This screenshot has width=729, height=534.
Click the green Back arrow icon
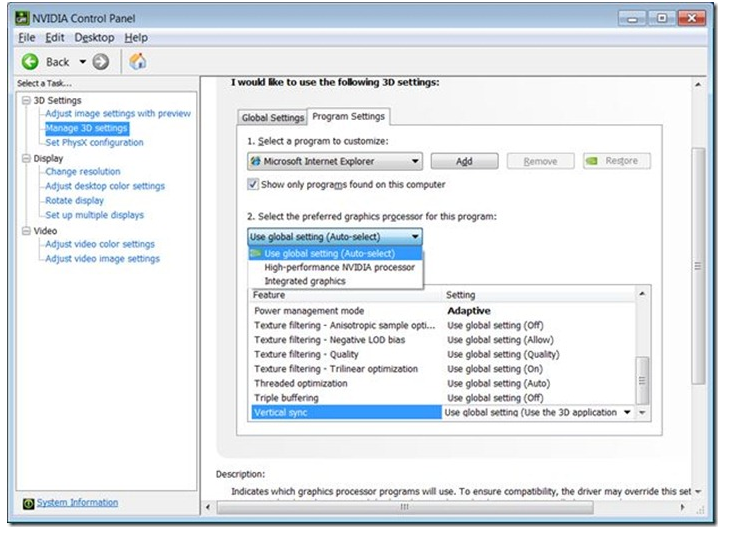[30, 62]
